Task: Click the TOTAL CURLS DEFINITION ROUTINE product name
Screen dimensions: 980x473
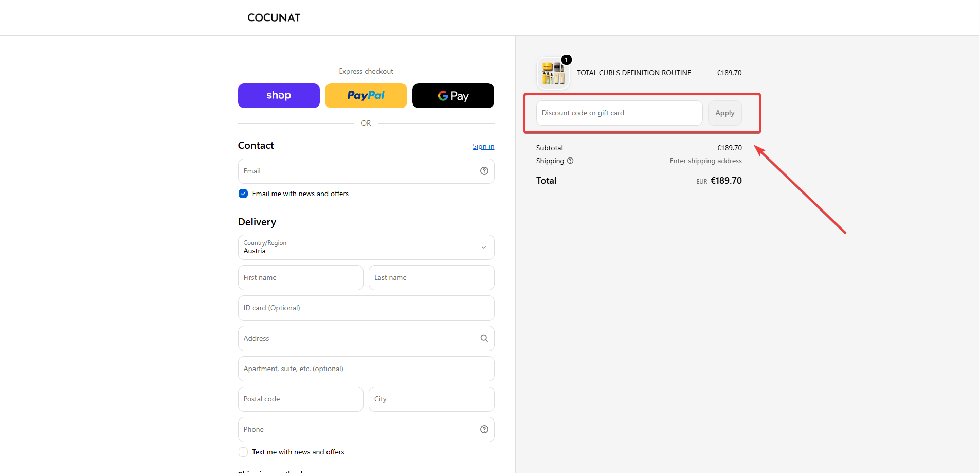Action: [634, 73]
